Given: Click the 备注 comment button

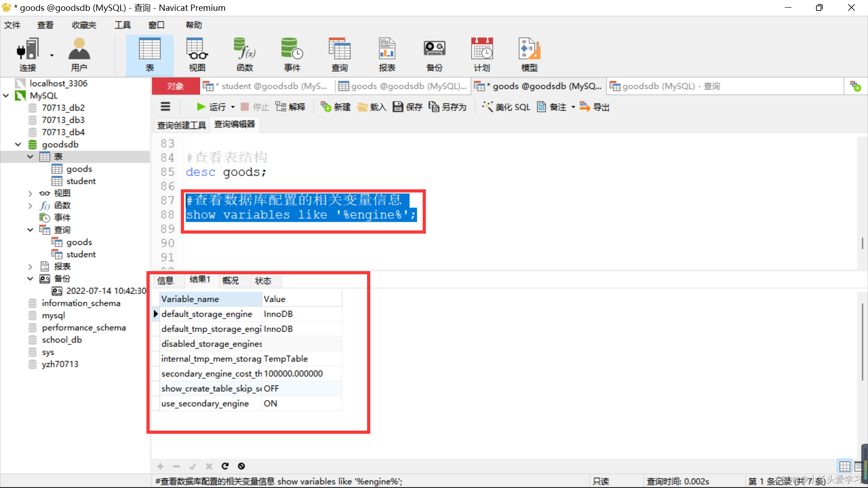Looking at the screenshot, I should tap(552, 107).
